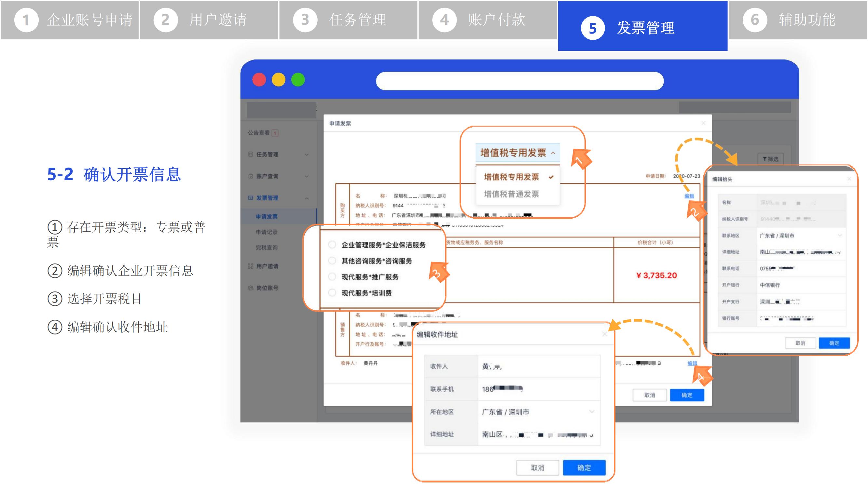
Task: Click the 公告查看 notification badge
Action: click(275, 133)
